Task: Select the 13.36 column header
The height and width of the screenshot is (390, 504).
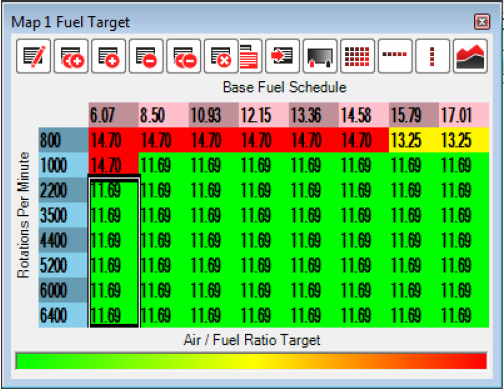Action: tap(314, 115)
